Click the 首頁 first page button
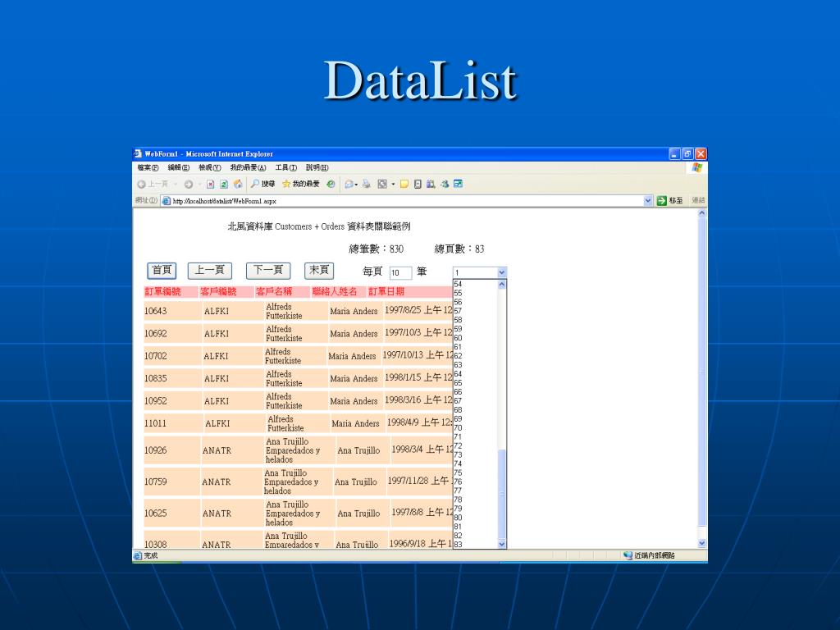 click(x=162, y=271)
